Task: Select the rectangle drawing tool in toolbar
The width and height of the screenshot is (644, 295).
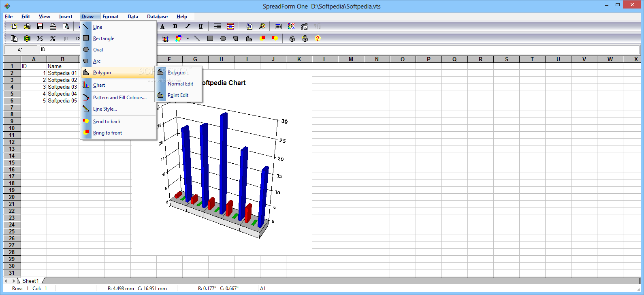Action: pos(210,38)
